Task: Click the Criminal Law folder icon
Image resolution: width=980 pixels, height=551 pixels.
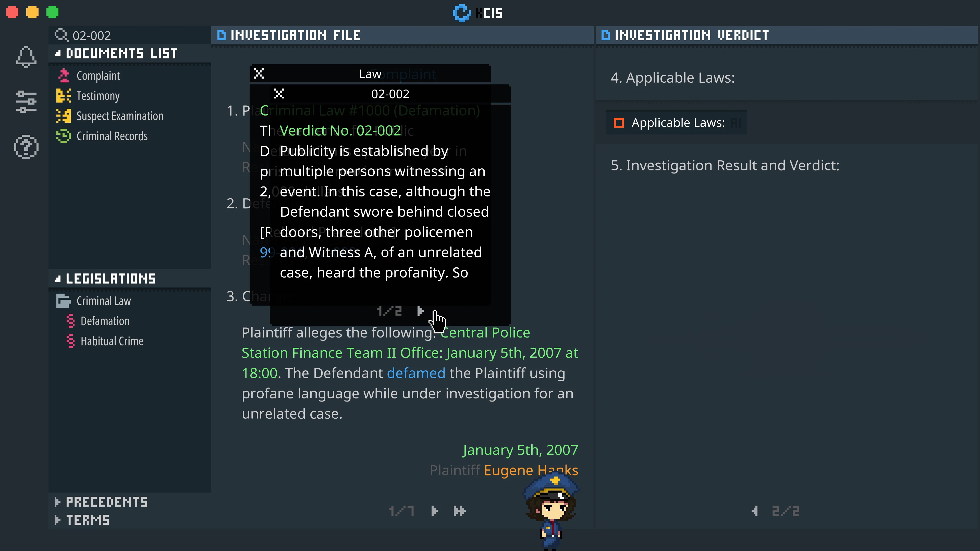Action: 63,300
